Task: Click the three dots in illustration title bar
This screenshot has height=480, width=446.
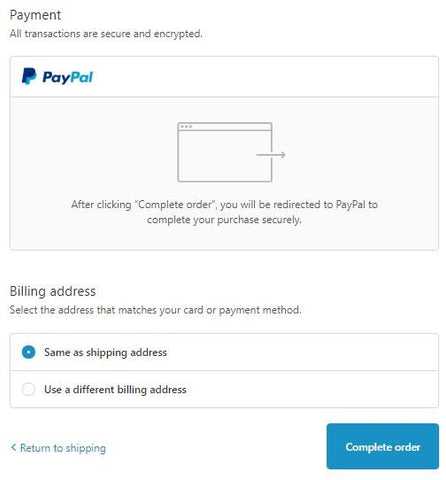Action: (x=186, y=127)
